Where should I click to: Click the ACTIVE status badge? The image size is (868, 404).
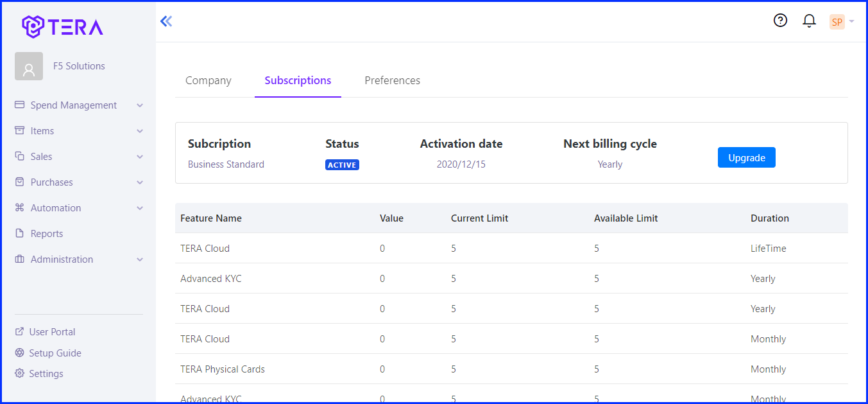[342, 165]
